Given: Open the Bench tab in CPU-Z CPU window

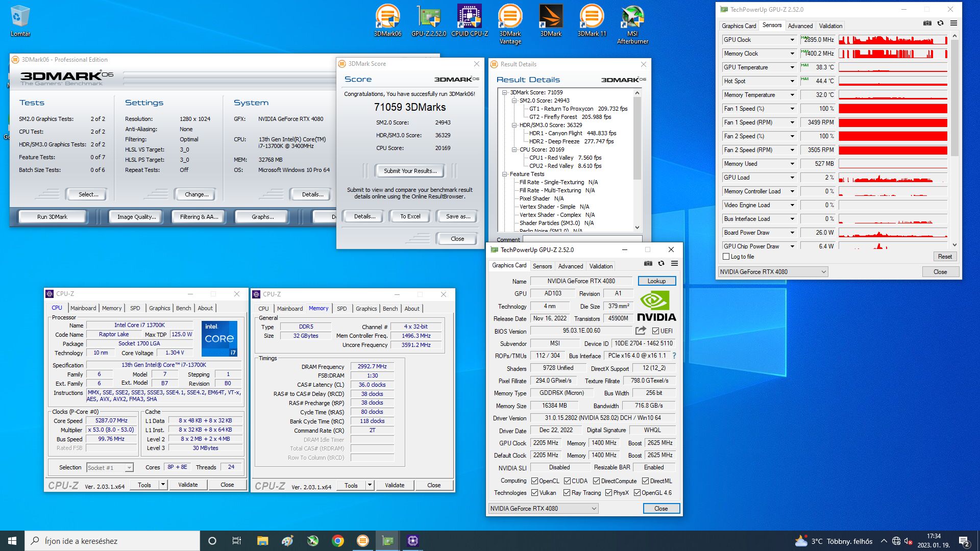Looking at the screenshot, I should [183, 308].
